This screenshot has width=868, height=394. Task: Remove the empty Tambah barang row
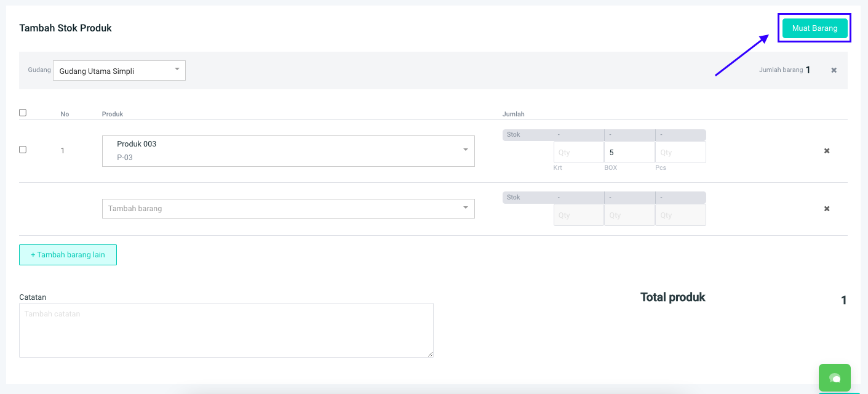click(x=827, y=209)
